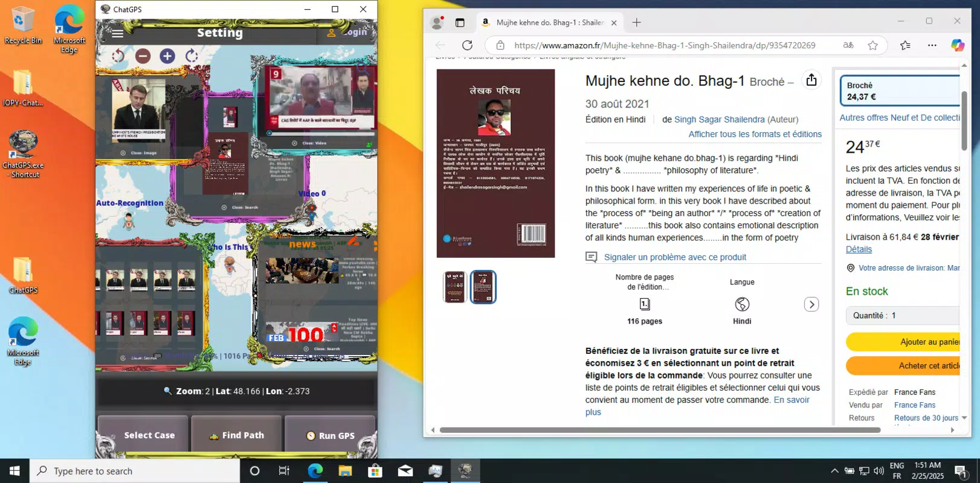Open Edge settings and more menu
The width and height of the screenshot is (980, 483).
[x=932, y=45]
